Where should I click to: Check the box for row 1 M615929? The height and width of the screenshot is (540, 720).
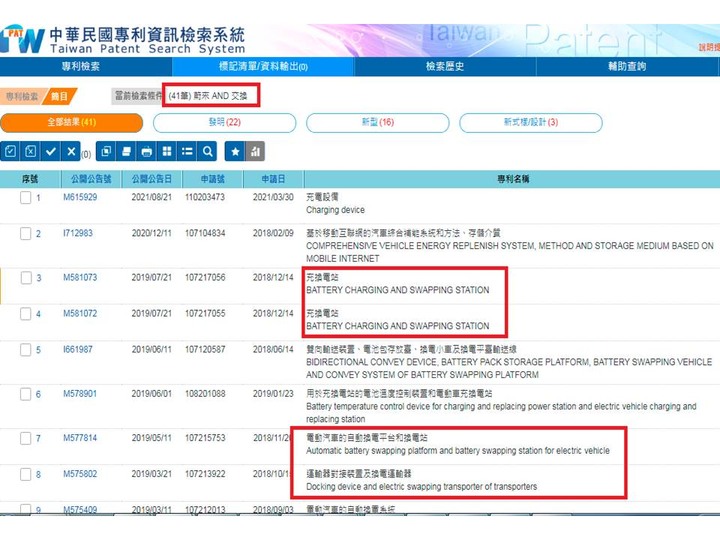pyautogui.click(x=26, y=197)
